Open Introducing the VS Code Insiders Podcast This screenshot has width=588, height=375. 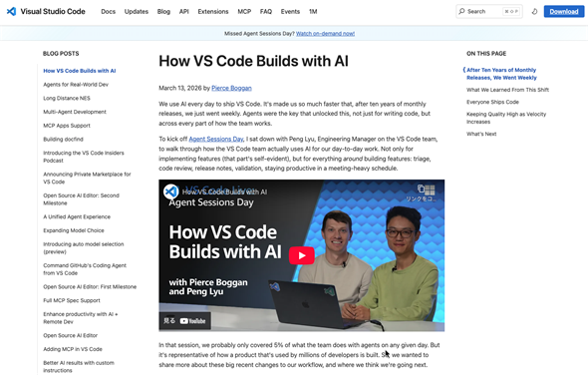pyautogui.click(x=84, y=157)
